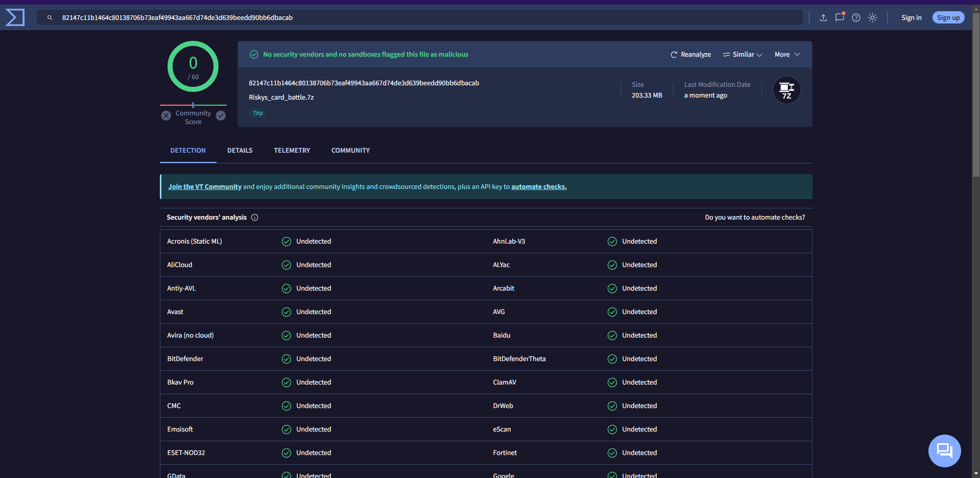Switch to the DETAILS tab
The height and width of the screenshot is (478, 980).
(240, 151)
